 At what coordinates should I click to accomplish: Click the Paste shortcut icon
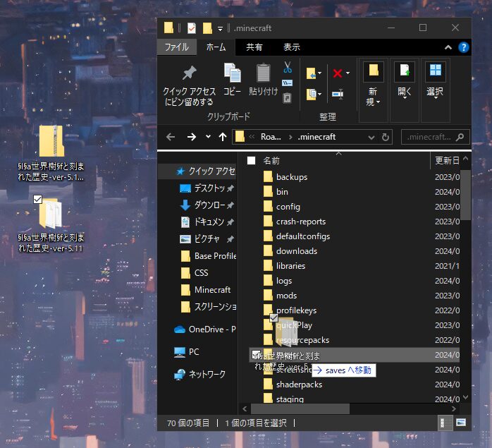(x=287, y=97)
